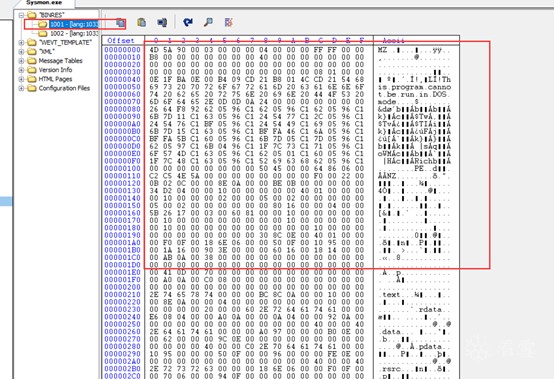The height and width of the screenshot is (379, 554).
Task: Open find with the magnifying glass icon
Action: coord(208,23)
